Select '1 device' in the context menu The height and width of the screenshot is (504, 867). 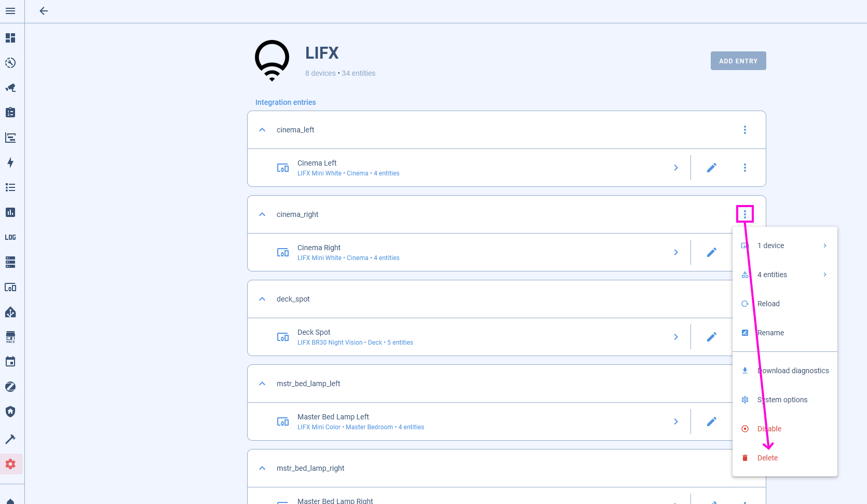(785, 246)
